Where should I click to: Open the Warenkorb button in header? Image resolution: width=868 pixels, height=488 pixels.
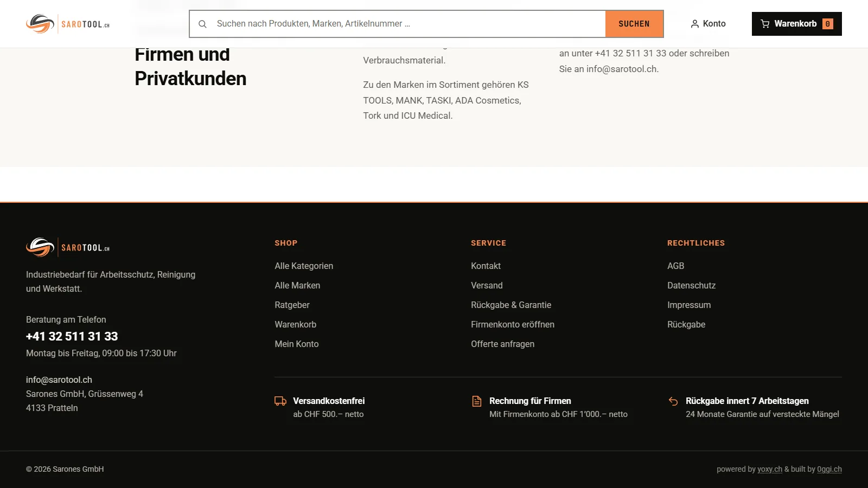click(x=796, y=24)
